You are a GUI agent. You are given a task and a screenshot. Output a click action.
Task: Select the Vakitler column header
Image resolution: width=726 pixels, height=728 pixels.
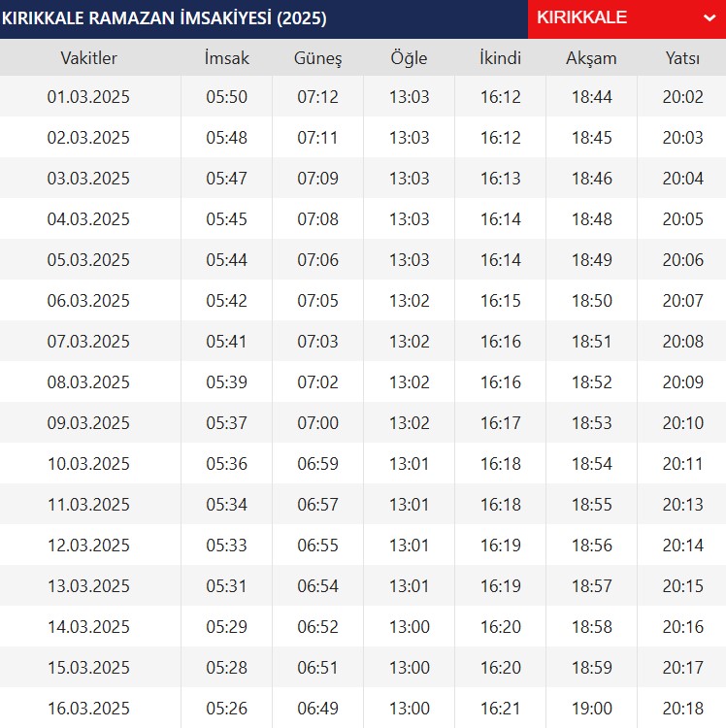(x=88, y=58)
